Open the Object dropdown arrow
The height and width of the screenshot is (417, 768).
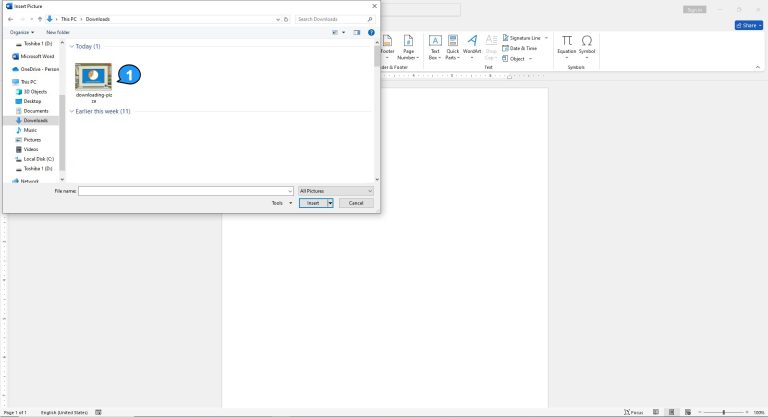point(530,59)
